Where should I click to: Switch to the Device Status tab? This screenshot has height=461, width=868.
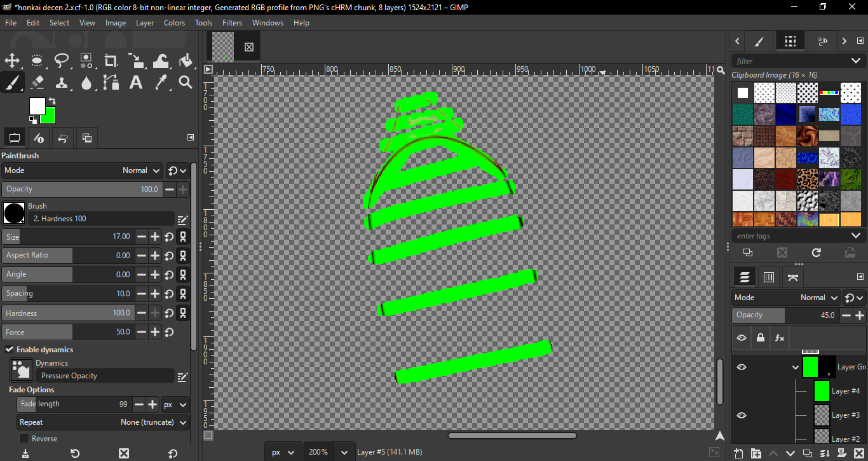pyautogui.click(x=39, y=137)
